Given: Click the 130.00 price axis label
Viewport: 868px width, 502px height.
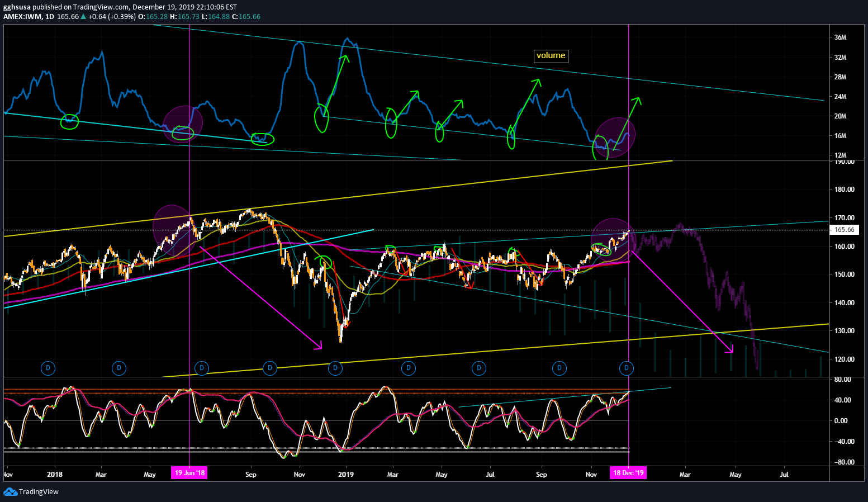Looking at the screenshot, I should coord(844,331).
